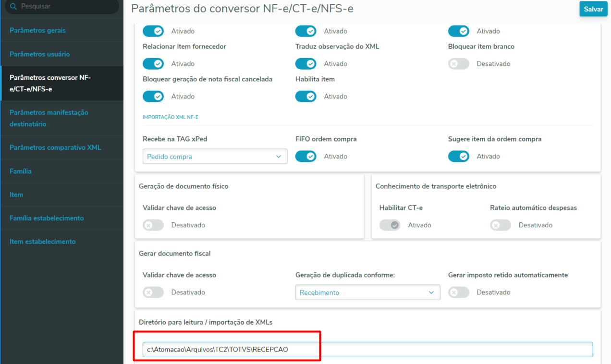
Task: Toggle Sugere item da ordem compra switch
Action: tap(459, 156)
